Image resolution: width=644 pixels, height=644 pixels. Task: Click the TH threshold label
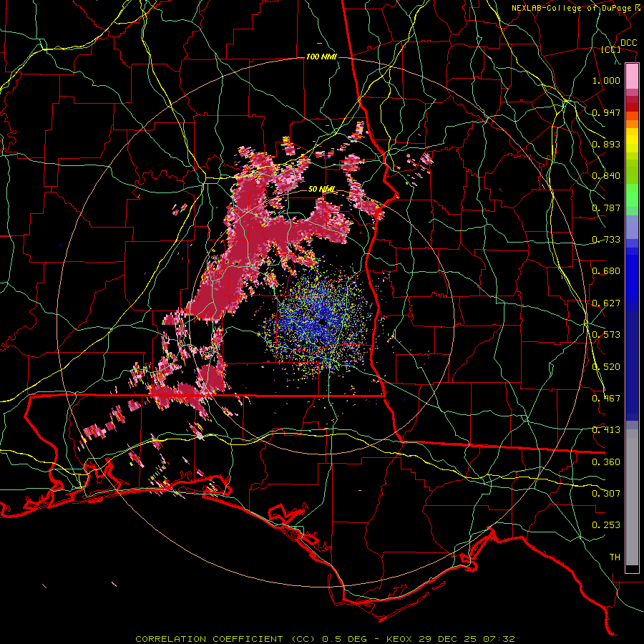click(x=615, y=557)
